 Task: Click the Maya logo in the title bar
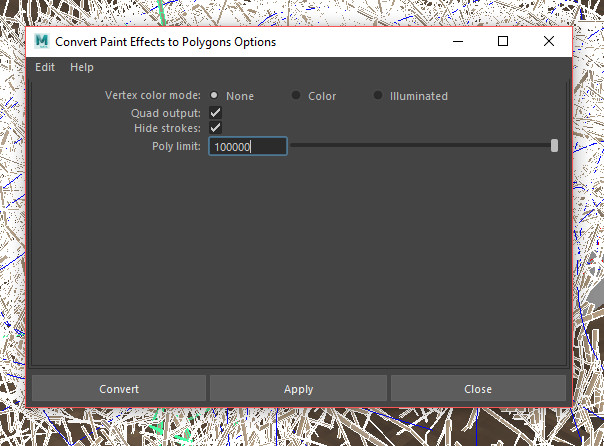tap(42, 41)
